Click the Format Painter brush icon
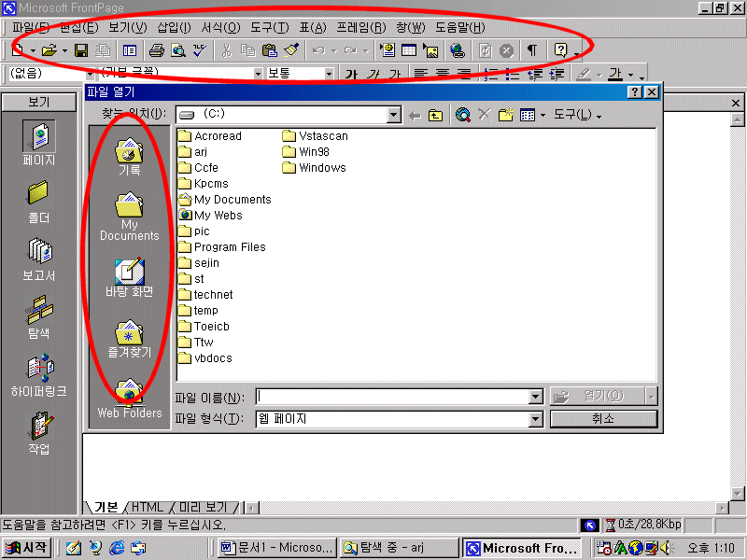The width and height of the screenshot is (747, 560). click(291, 50)
